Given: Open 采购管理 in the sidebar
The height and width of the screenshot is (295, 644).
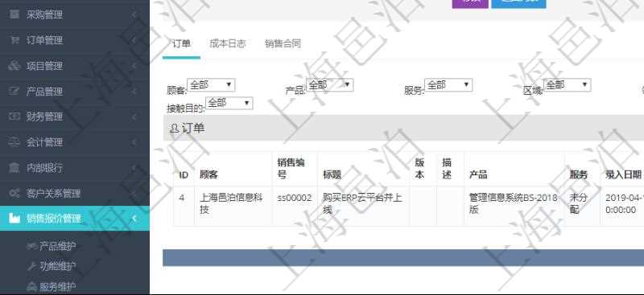Looking at the screenshot, I should [x=75, y=14].
